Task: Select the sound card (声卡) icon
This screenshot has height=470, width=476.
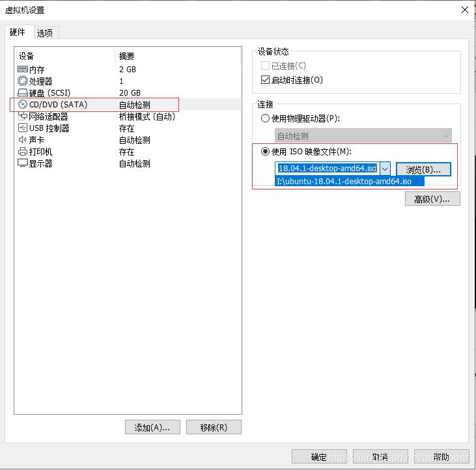Action: tap(23, 140)
